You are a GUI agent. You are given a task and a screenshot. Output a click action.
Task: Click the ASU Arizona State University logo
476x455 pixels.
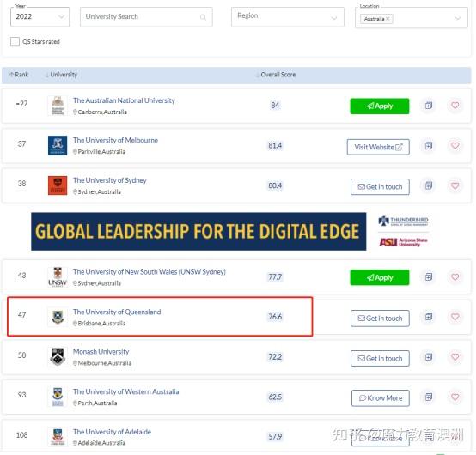point(404,242)
